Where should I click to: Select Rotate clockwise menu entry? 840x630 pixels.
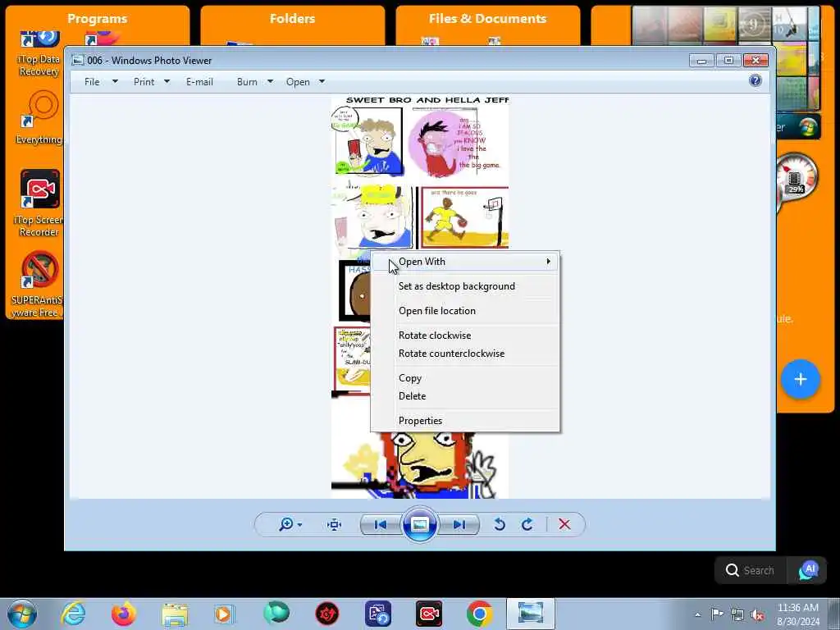[466, 336]
